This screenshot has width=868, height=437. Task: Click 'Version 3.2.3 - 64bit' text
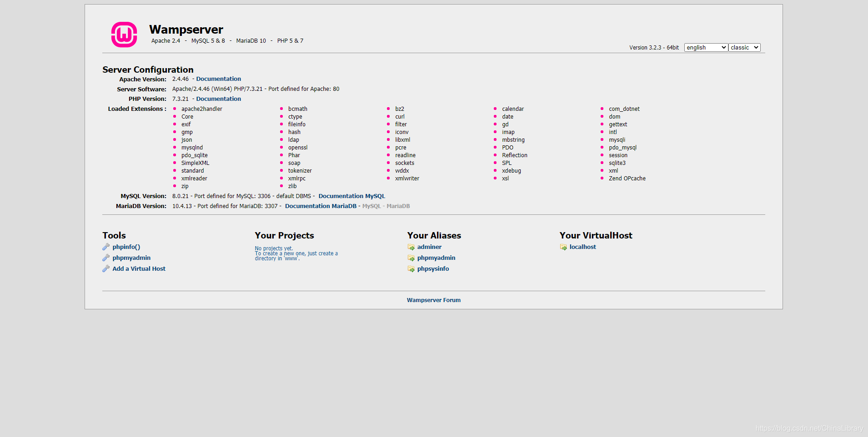(654, 48)
